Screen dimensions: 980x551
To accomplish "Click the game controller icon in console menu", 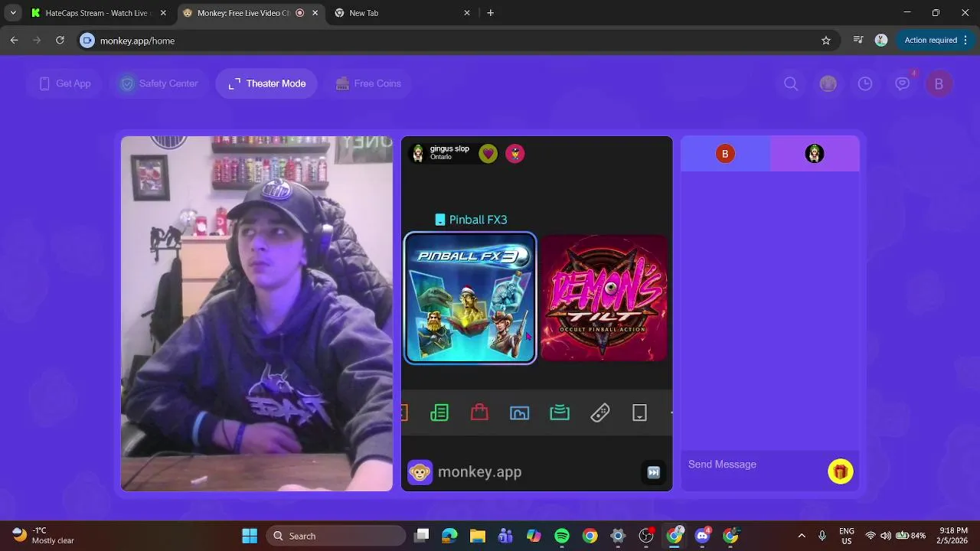I will [600, 413].
